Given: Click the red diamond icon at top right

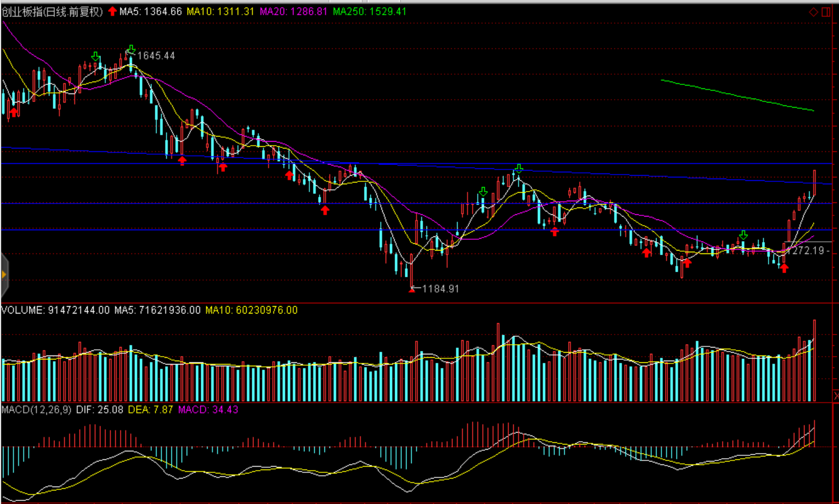Looking at the screenshot, I should (813, 12).
